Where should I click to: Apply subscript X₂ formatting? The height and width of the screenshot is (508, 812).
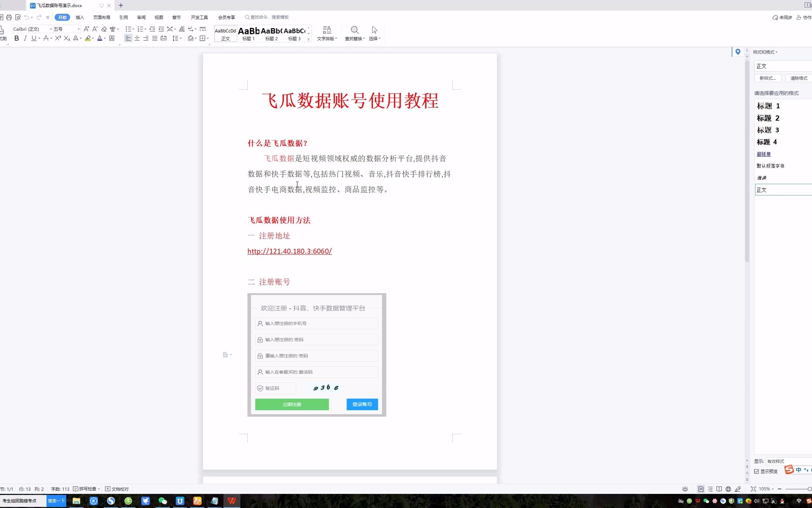point(67,38)
